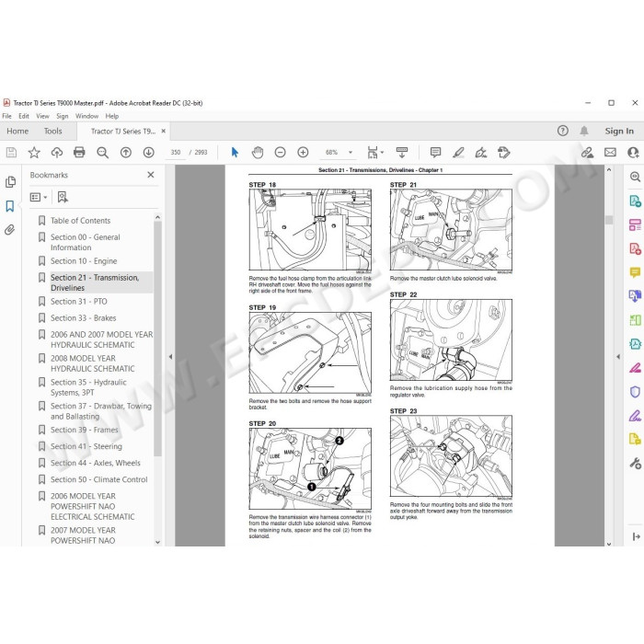Image resolution: width=644 pixels, height=644 pixels.
Task: Send file by email envelope icon
Action: (610, 153)
